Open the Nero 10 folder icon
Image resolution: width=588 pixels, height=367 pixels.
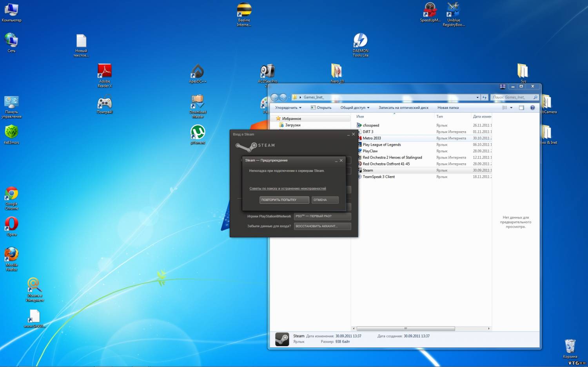click(337, 73)
